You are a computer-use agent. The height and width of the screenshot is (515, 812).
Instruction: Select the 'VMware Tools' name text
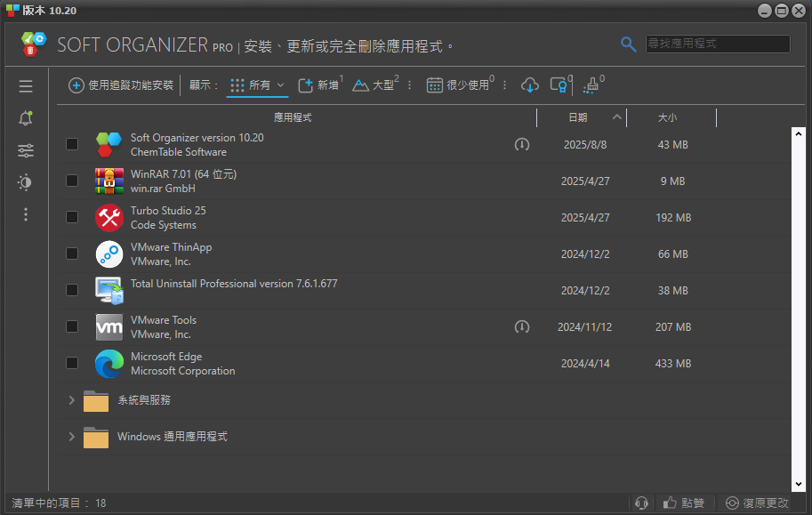coord(163,320)
